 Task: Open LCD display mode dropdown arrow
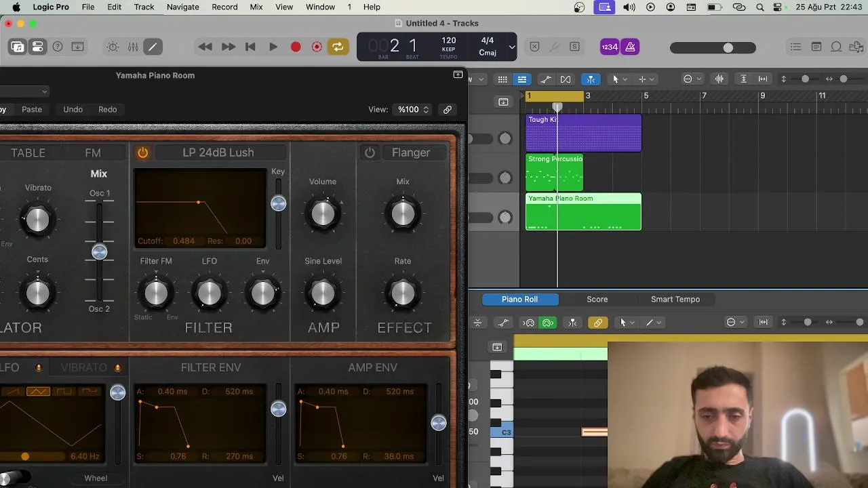[512, 47]
